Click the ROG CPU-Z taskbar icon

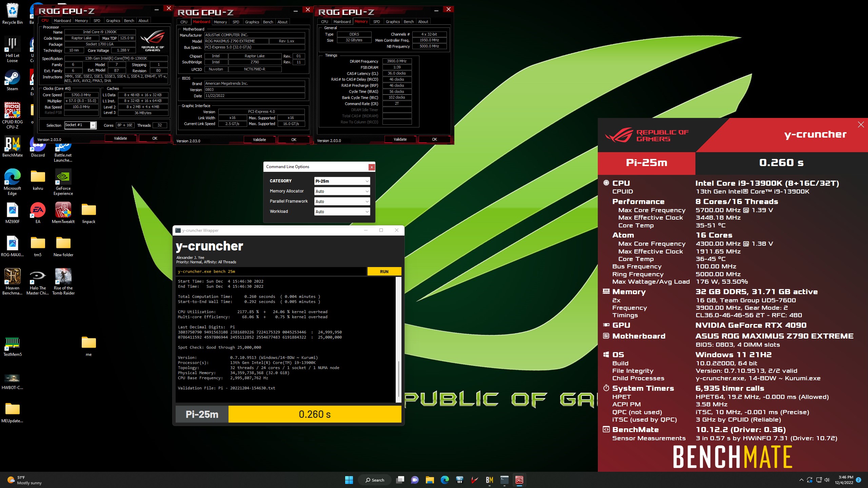coord(519,480)
